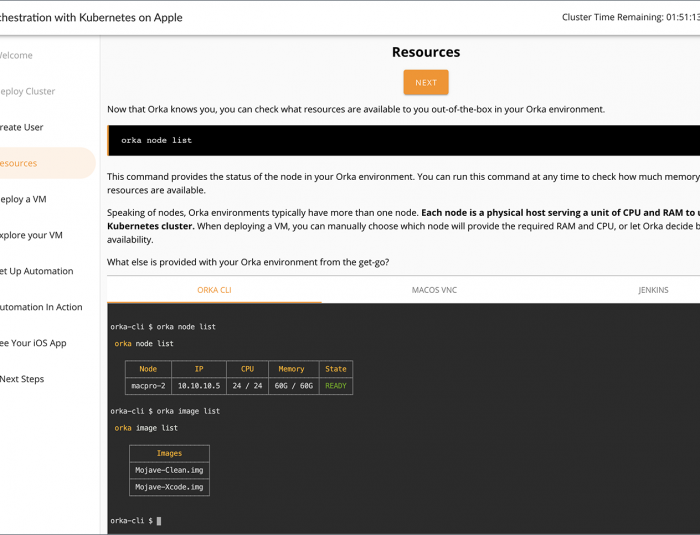Open the Welcome step in sidebar

pos(16,55)
